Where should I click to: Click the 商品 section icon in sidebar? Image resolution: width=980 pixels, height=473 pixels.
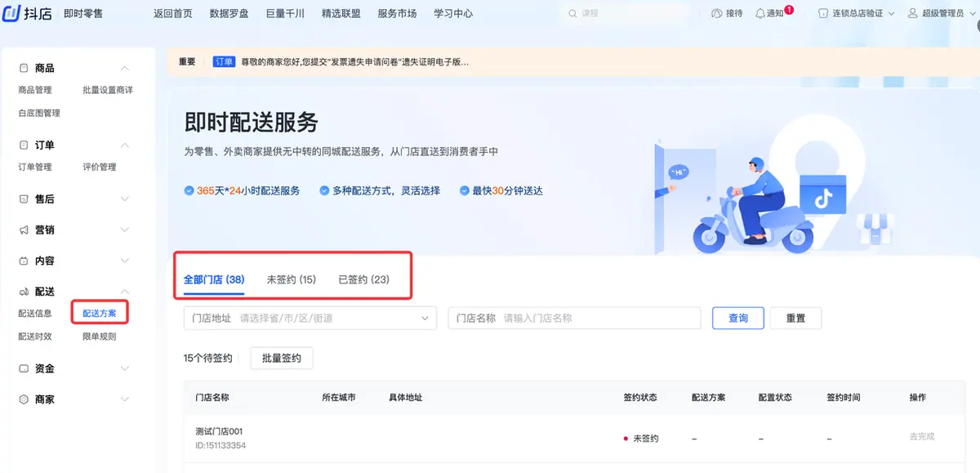(x=24, y=69)
